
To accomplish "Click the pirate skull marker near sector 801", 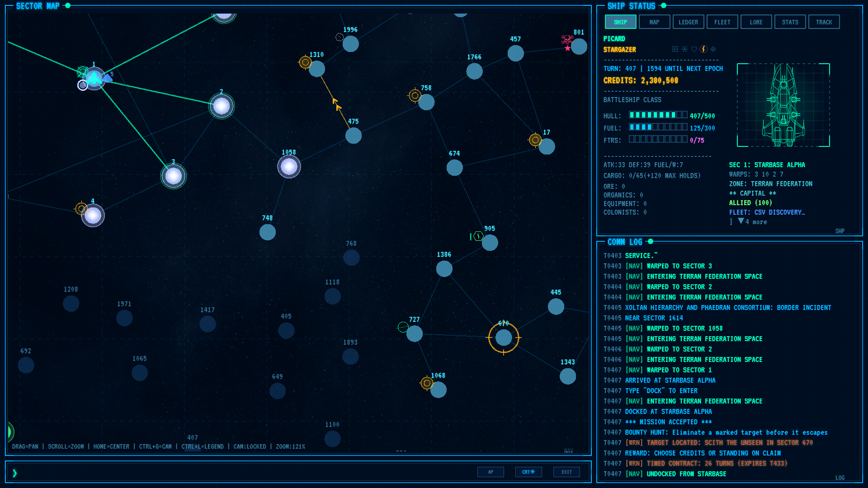I will tap(567, 40).
